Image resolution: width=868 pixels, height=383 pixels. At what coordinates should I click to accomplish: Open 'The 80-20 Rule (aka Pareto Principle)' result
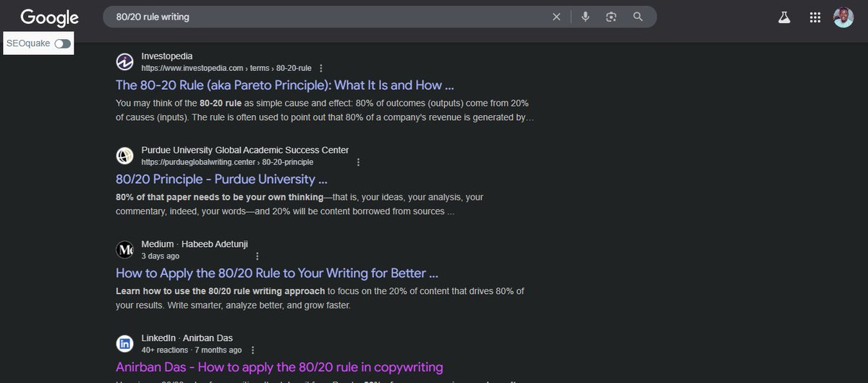coord(284,85)
